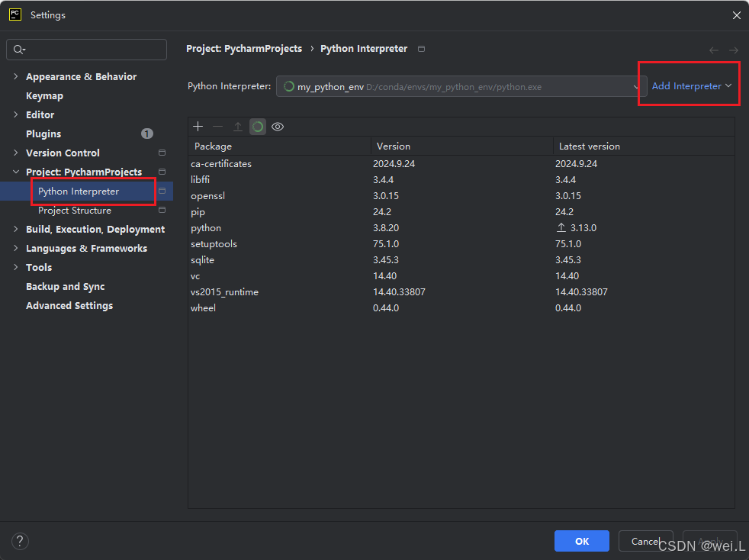Click the settings search field

click(86, 50)
